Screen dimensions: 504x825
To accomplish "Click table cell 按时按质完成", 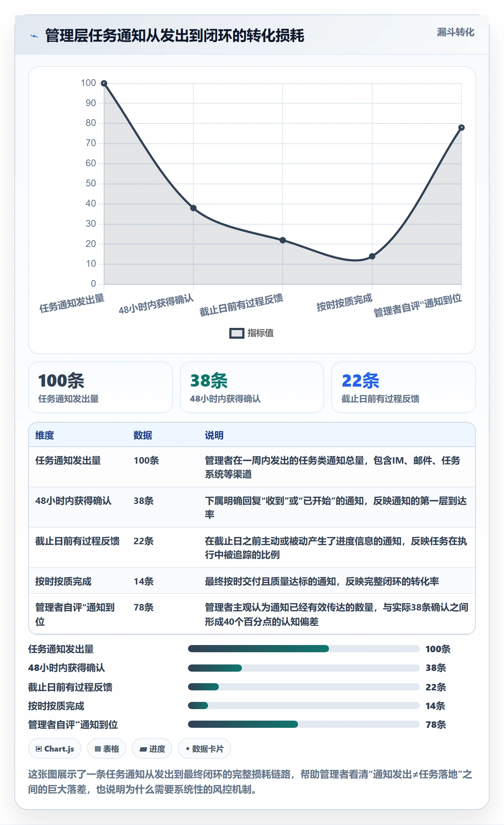I will click(63, 581).
